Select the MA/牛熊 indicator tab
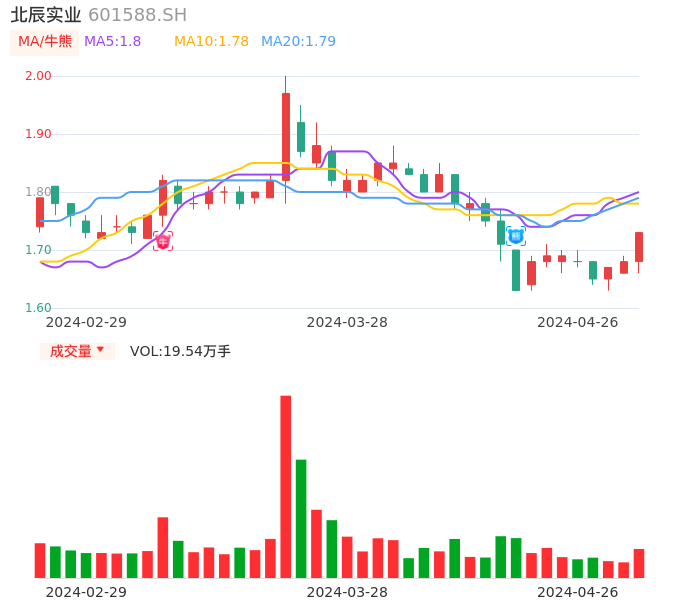Image resolution: width=686 pixels, height=606 pixels. [45, 42]
